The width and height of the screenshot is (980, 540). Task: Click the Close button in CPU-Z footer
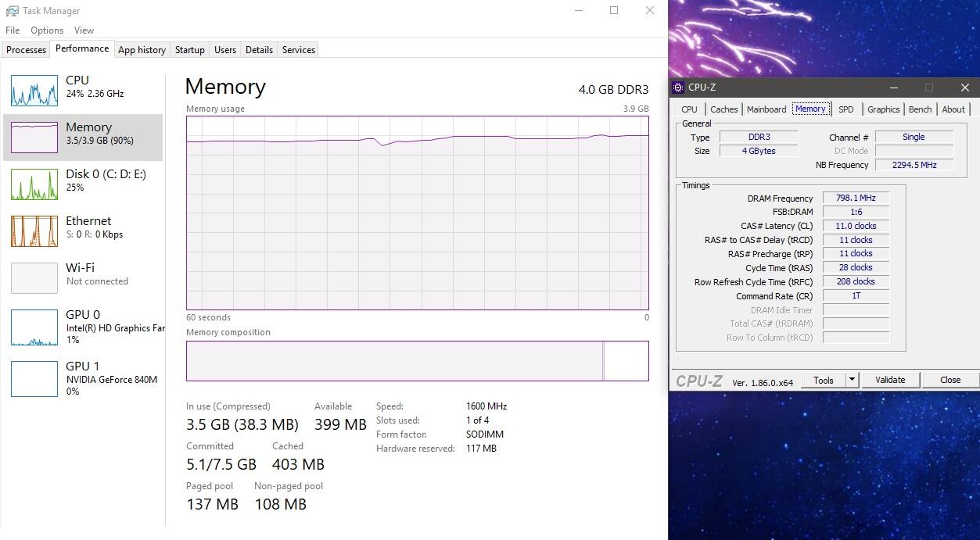[950, 380]
